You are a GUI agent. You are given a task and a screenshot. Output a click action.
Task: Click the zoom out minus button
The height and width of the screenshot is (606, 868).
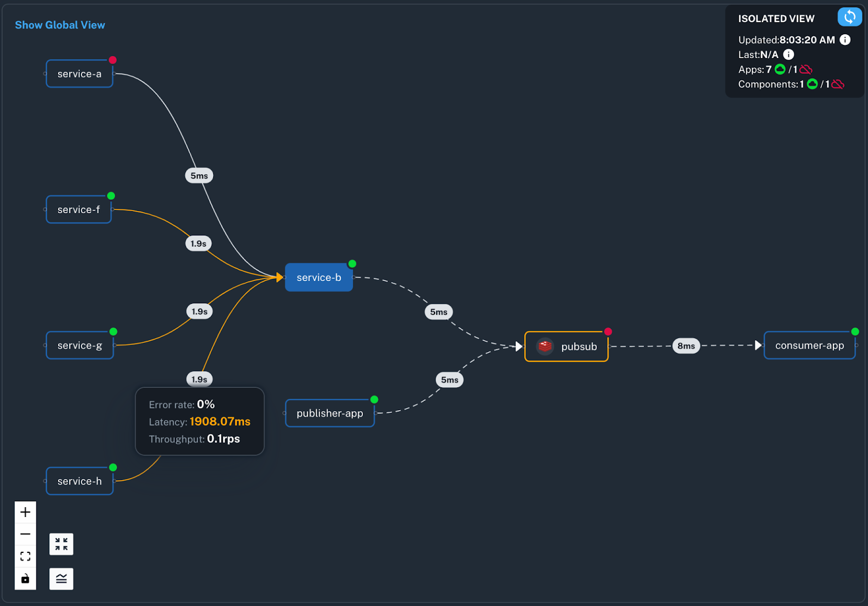(25, 534)
